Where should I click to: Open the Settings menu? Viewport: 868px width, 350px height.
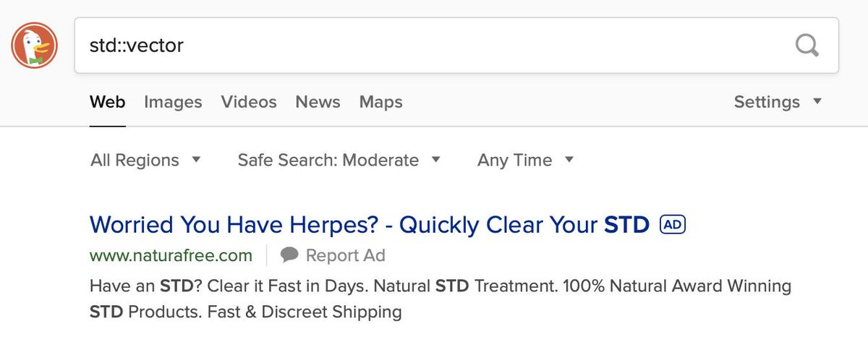coord(778,102)
